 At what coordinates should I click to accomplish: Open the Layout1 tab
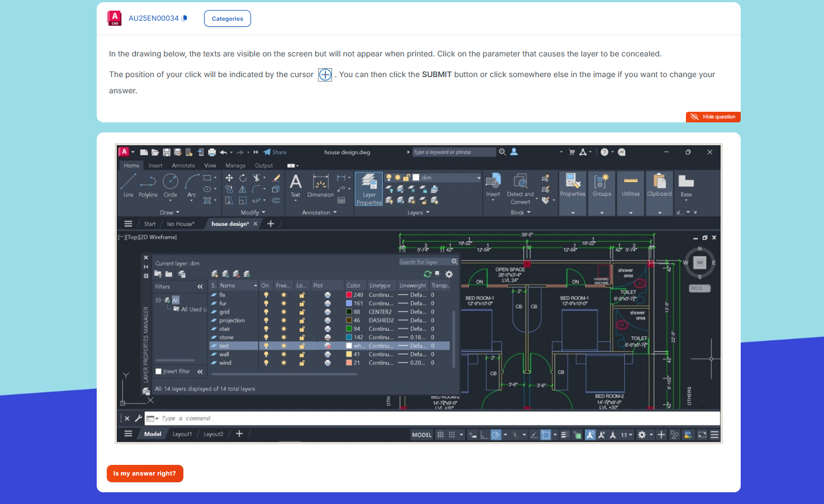182,434
